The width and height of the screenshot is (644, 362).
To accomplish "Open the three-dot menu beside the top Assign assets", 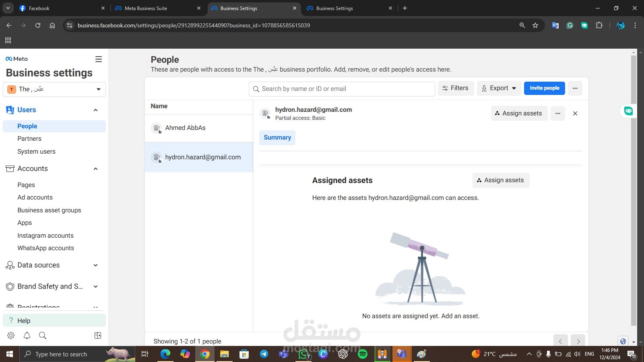I will click(558, 113).
